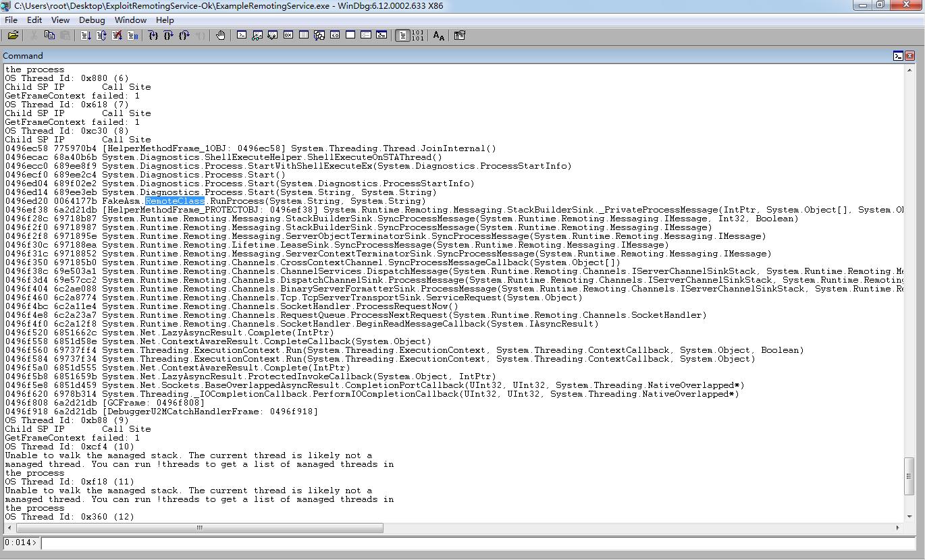Enable Source mode on toolbar toggle
This screenshot has height=560, width=925.
click(402, 35)
